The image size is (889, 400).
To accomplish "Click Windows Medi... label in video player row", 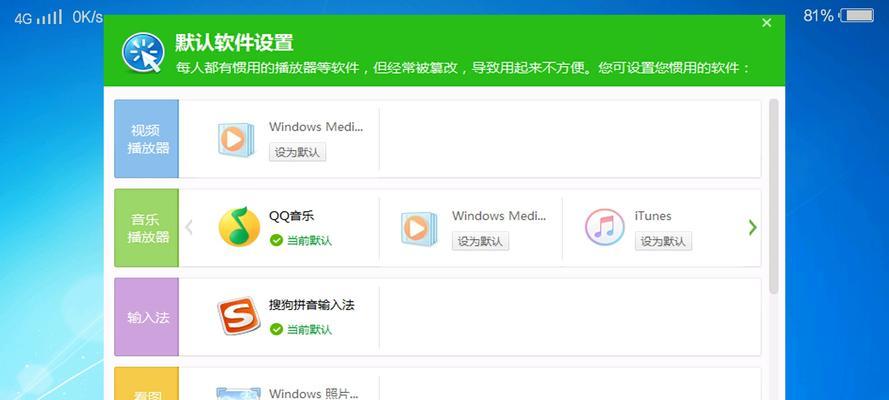I will click(316, 127).
